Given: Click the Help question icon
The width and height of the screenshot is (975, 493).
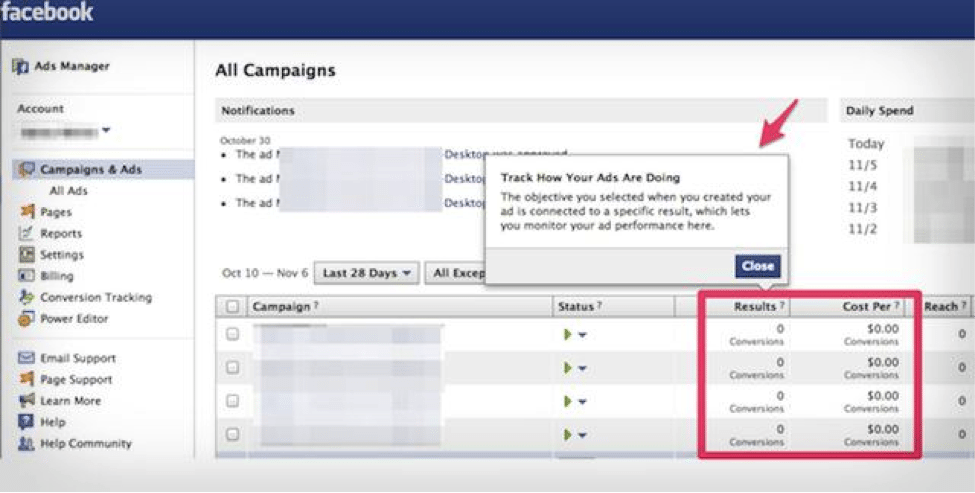Looking at the screenshot, I should click(26, 422).
